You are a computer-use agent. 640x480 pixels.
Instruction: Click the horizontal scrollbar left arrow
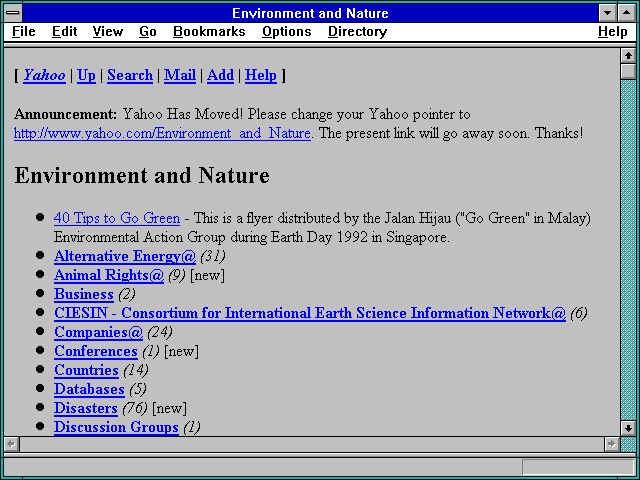pos(11,444)
